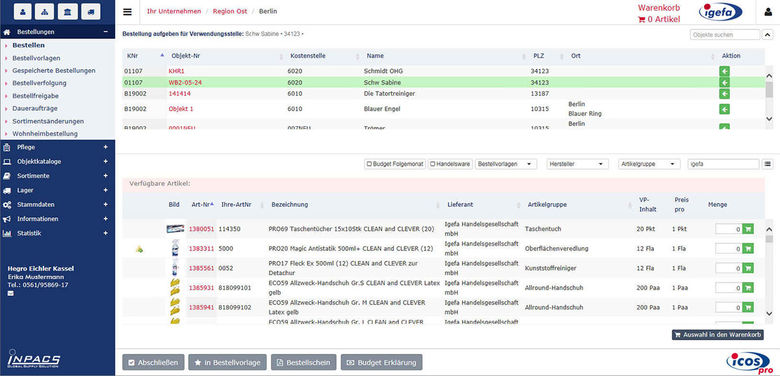Click green arrow action for Schw Sabine row
Screen dimensions: 780x376
pos(724,82)
